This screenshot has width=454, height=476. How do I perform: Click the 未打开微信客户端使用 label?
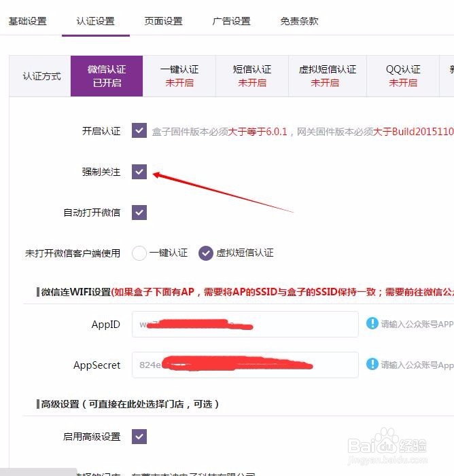click(x=73, y=253)
